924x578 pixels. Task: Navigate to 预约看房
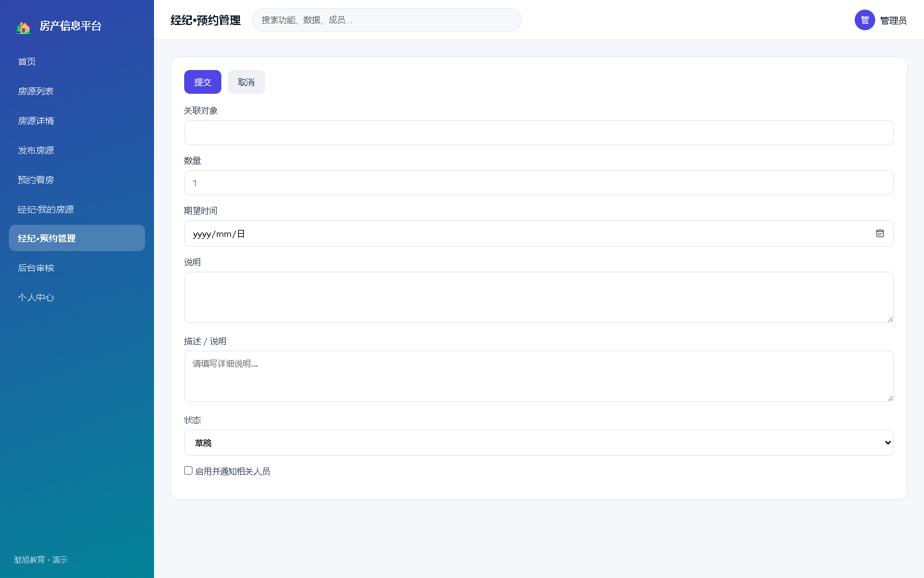click(77, 180)
